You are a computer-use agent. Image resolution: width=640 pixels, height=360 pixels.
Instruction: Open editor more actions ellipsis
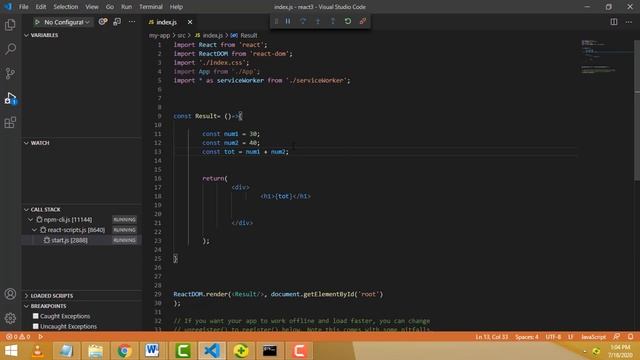click(x=629, y=22)
